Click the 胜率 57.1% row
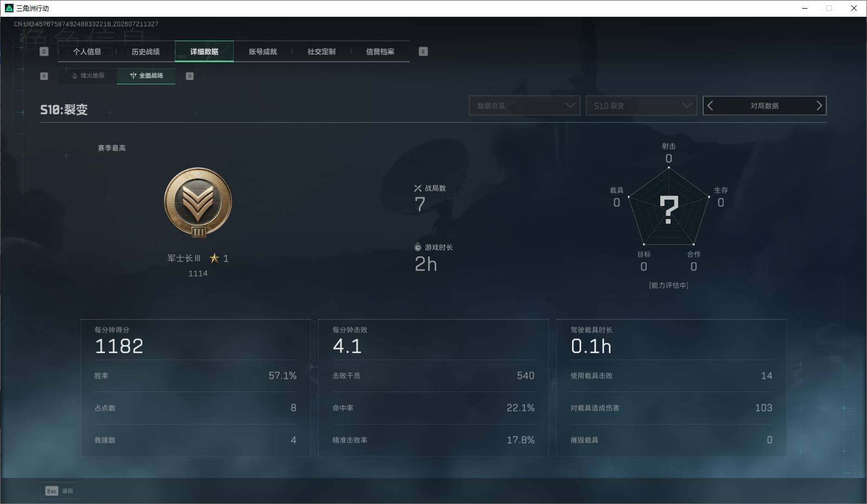Viewport: 867px width, 504px height. (x=195, y=376)
